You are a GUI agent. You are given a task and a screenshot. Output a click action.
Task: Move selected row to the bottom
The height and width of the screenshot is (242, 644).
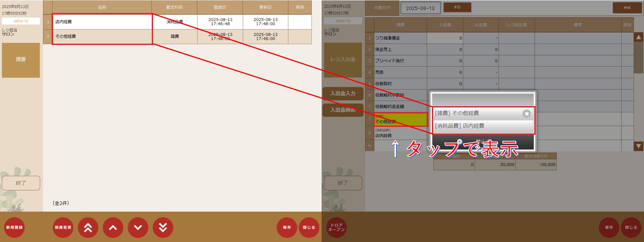pyautogui.click(x=163, y=228)
